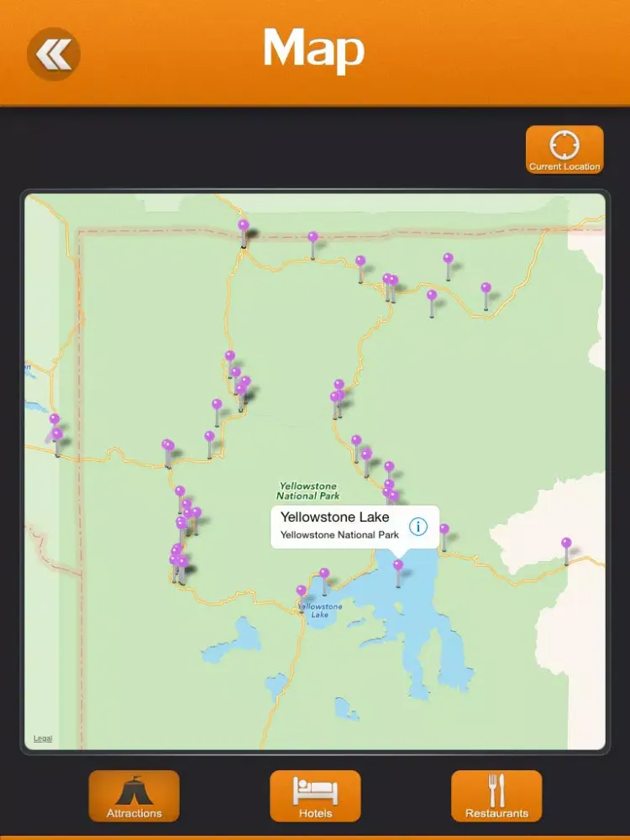The image size is (630, 840).
Task: Select the pin just right of the callout bubble
Action: coord(444,538)
